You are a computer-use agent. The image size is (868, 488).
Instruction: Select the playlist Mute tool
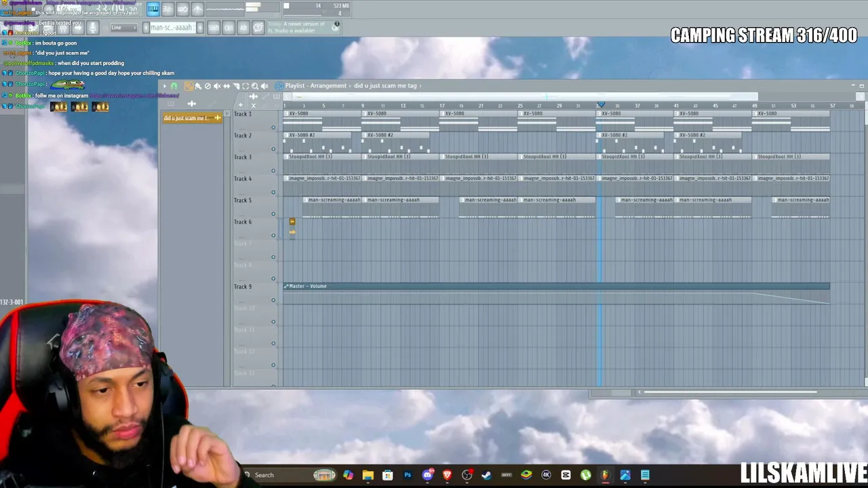pos(217,86)
